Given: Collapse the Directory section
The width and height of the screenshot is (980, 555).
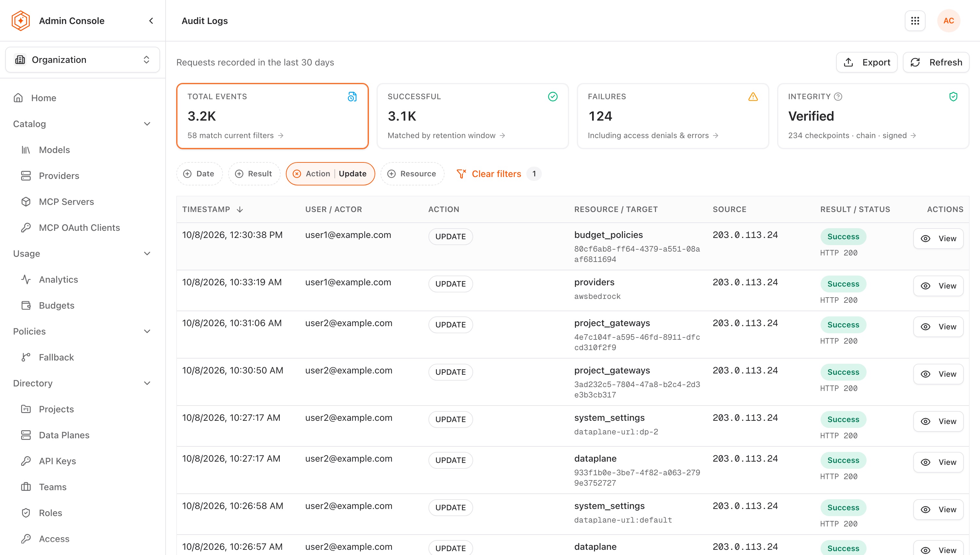Looking at the screenshot, I should coord(147,383).
